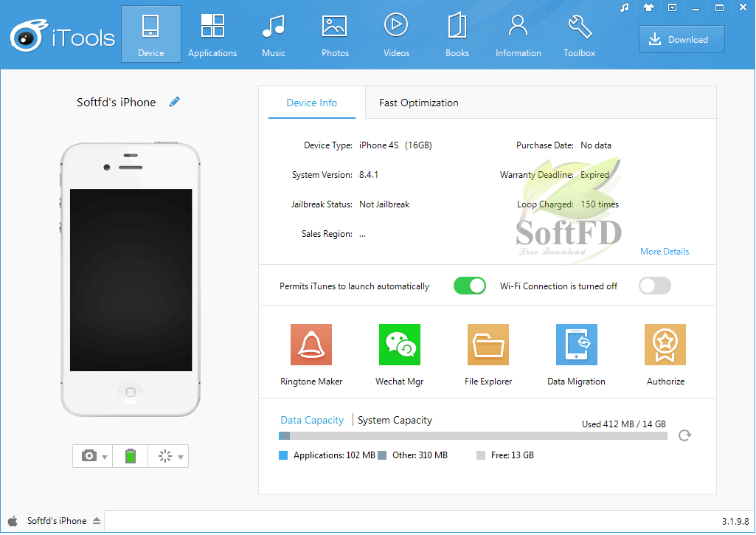Expand the restart options dropdown arrow

point(181,457)
